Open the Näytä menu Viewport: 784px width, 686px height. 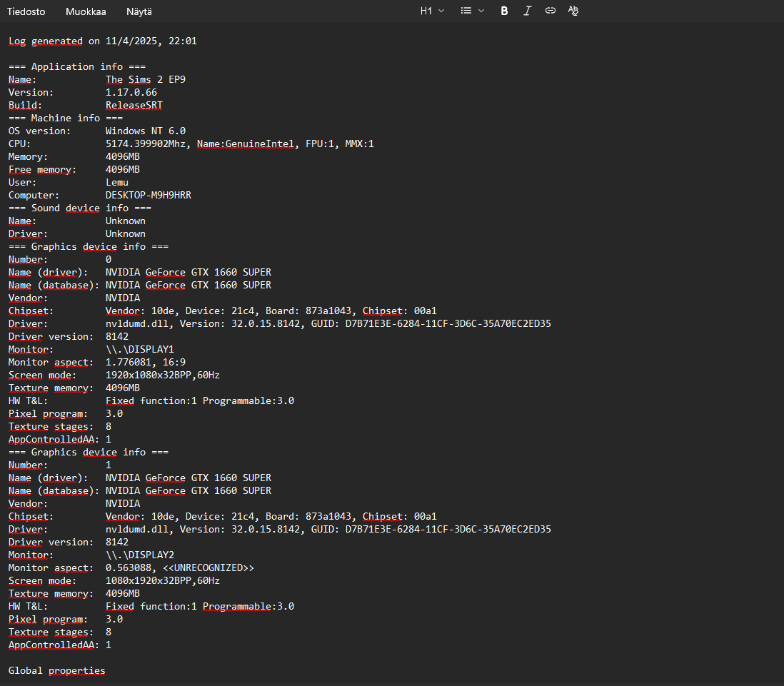click(139, 11)
